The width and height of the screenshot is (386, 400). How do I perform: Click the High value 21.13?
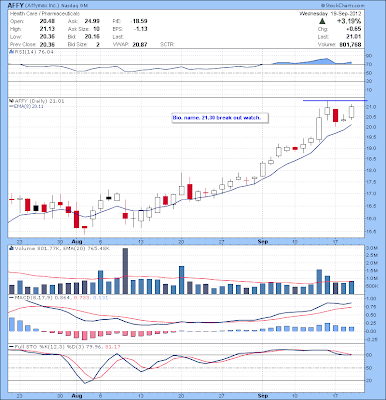pyautogui.click(x=47, y=29)
